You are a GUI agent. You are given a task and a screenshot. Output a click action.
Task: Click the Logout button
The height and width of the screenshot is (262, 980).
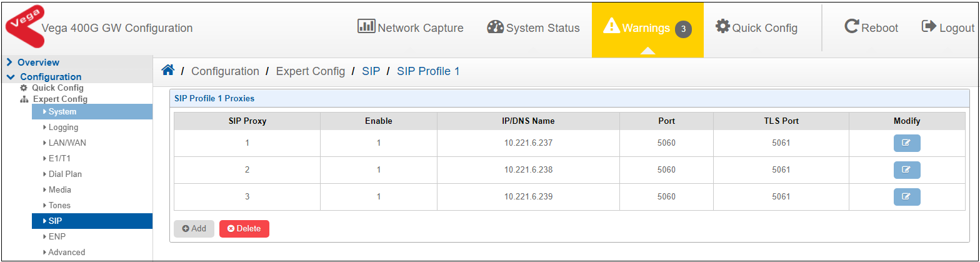point(948,28)
